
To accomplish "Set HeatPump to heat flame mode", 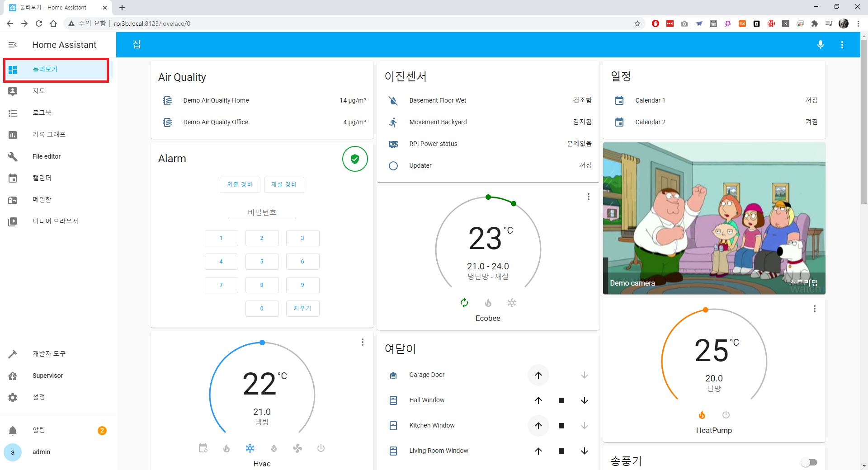I will [702, 415].
